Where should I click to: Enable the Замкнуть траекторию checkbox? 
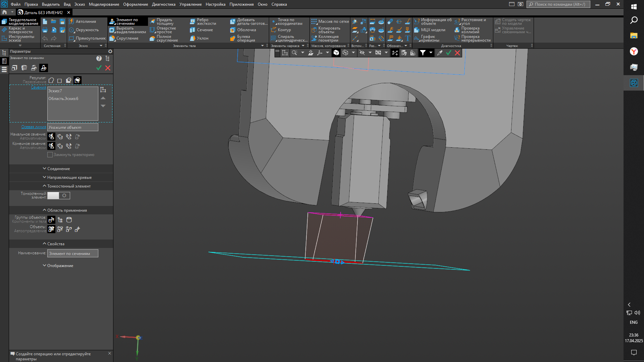(50, 155)
